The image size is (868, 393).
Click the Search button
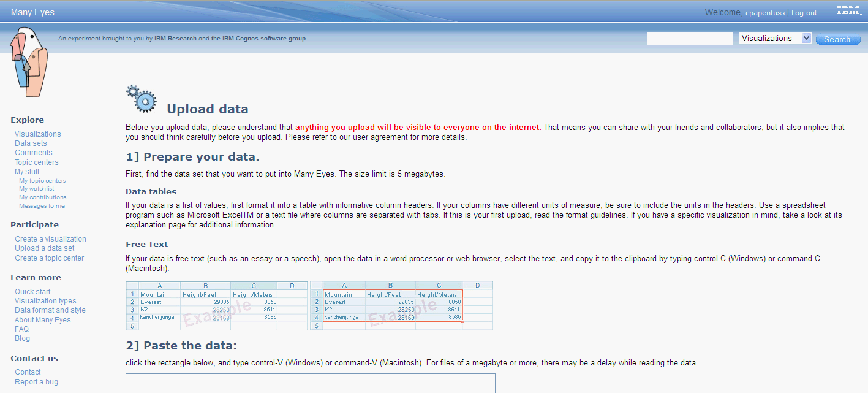[x=837, y=39]
